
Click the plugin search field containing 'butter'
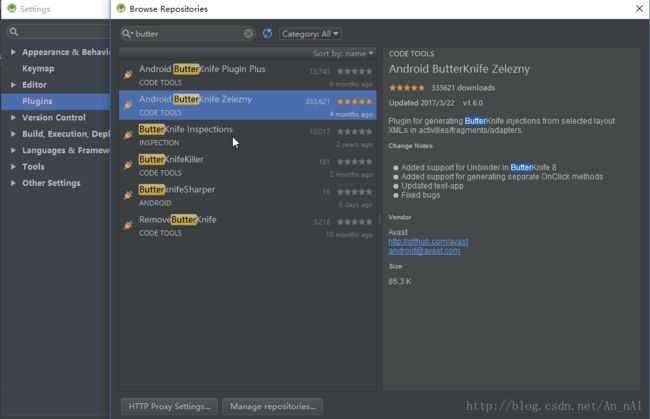point(189,34)
